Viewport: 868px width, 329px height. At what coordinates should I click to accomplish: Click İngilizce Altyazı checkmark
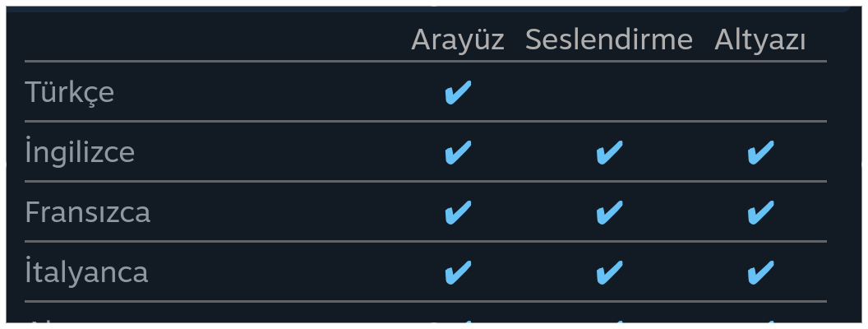click(x=760, y=152)
